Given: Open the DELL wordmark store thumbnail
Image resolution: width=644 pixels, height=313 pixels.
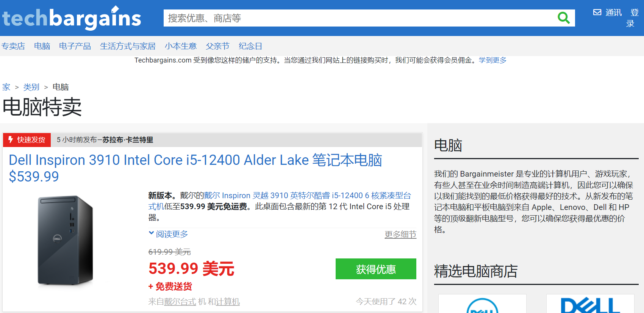Looking at the screenshot, I should [x=590, y=304].
